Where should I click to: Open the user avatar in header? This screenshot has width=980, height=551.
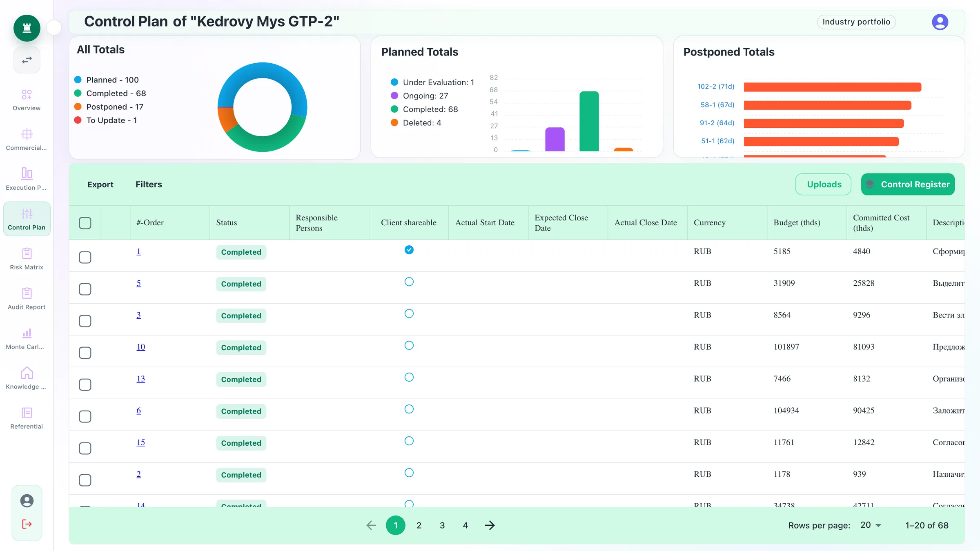(x=940, y=22)
